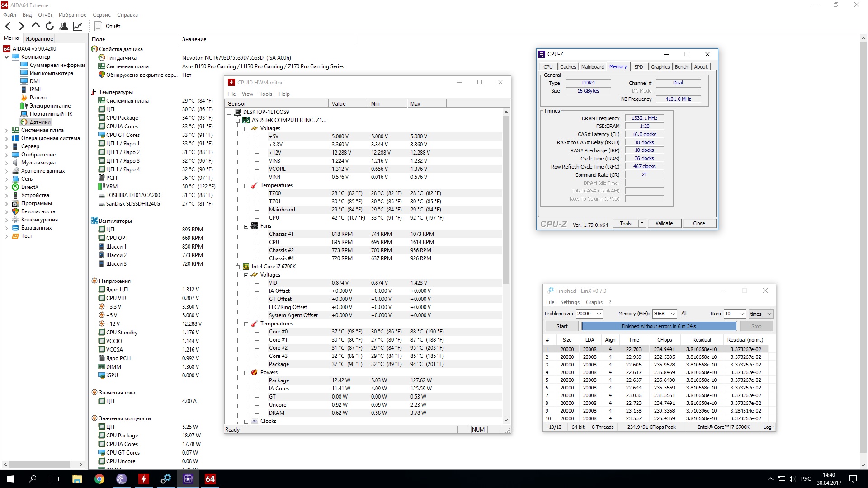Open the graph chart toolbar icon
This screenshot has width=868, height=488.
(x=78, y=26)
